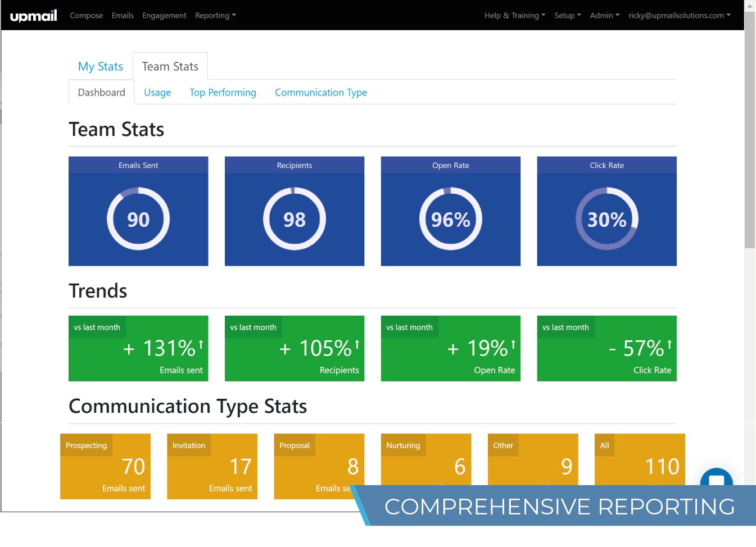Select the Usage sub-tab
756x547 pixels.
[x=157, y=93]
